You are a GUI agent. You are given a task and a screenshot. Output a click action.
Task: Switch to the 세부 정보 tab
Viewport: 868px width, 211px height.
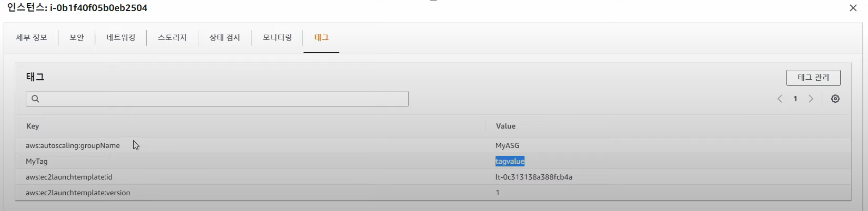[x=32, y=38]
